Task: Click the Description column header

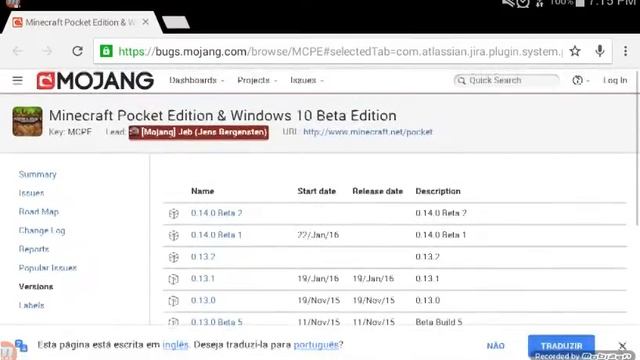Action: [438, 191]
